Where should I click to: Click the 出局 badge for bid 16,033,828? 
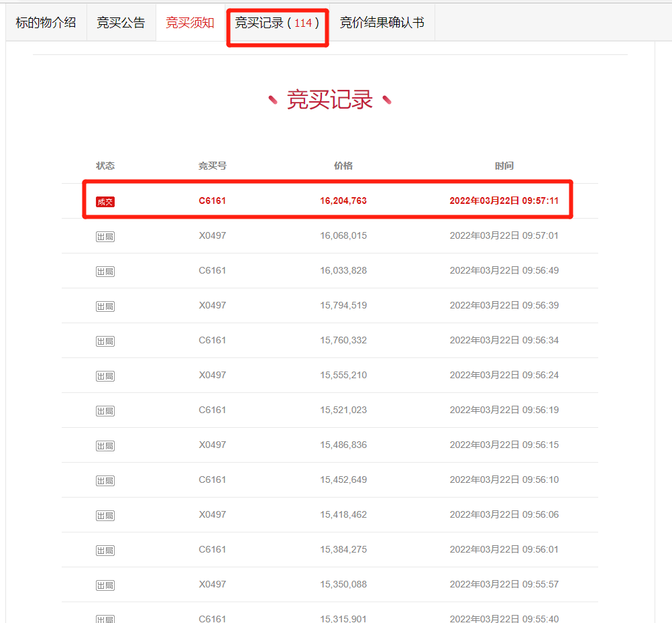[x=105, y=271]
